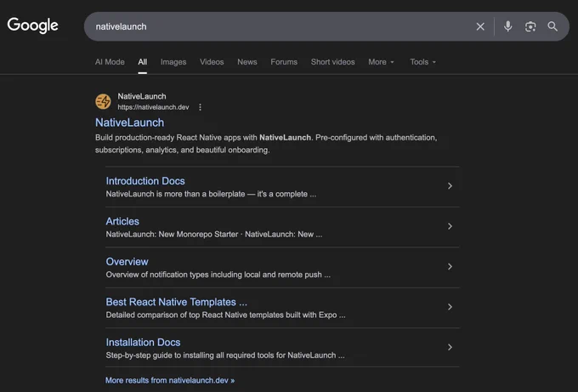
Task: Switch to AI Mode tab
Action: coord(110,62)
